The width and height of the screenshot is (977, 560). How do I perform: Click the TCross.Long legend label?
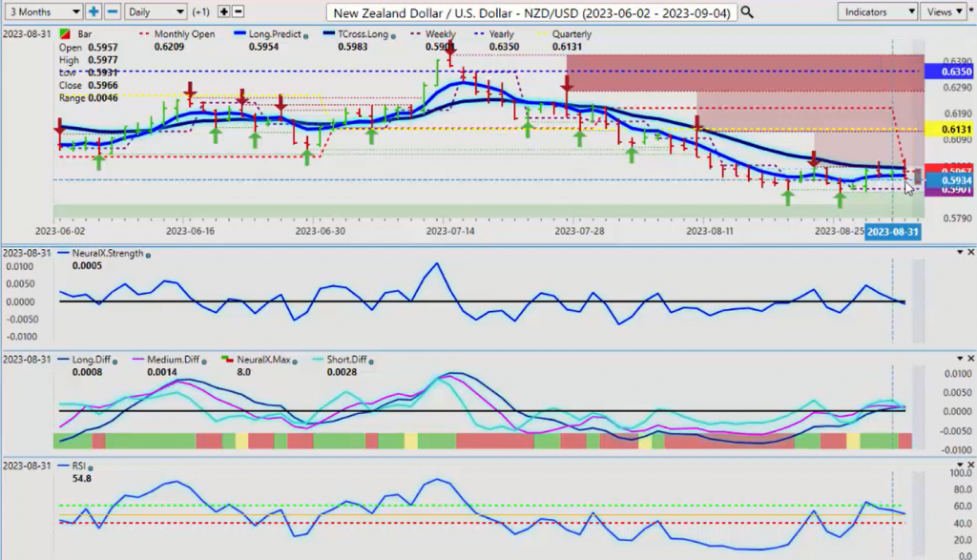[x=364, y=34]
